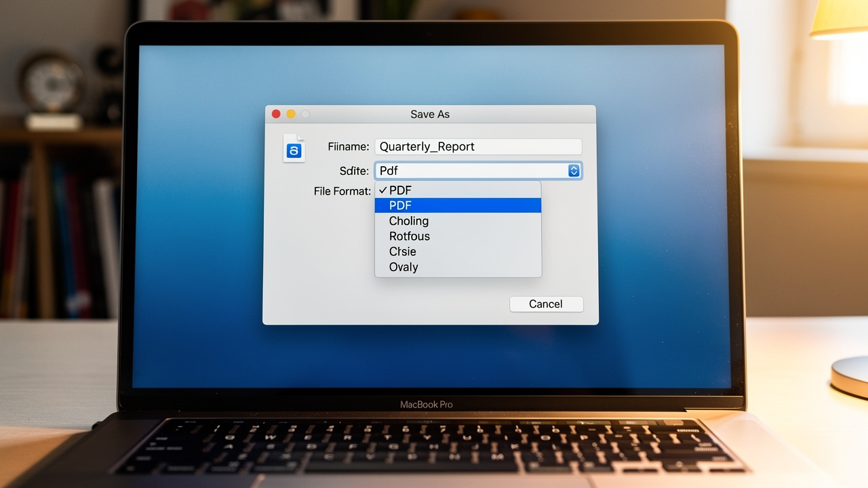
Task: Click the Quarterly_Report filename field
Action: [478, 146]
